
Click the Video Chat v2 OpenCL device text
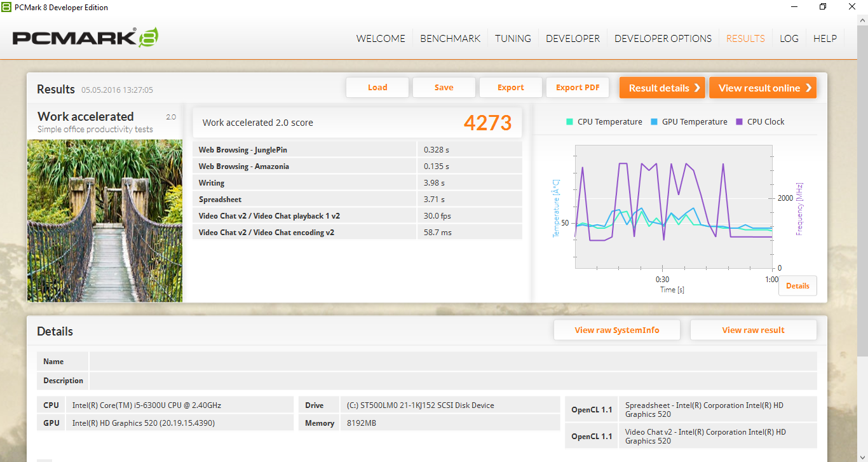[x=705, y=437]
